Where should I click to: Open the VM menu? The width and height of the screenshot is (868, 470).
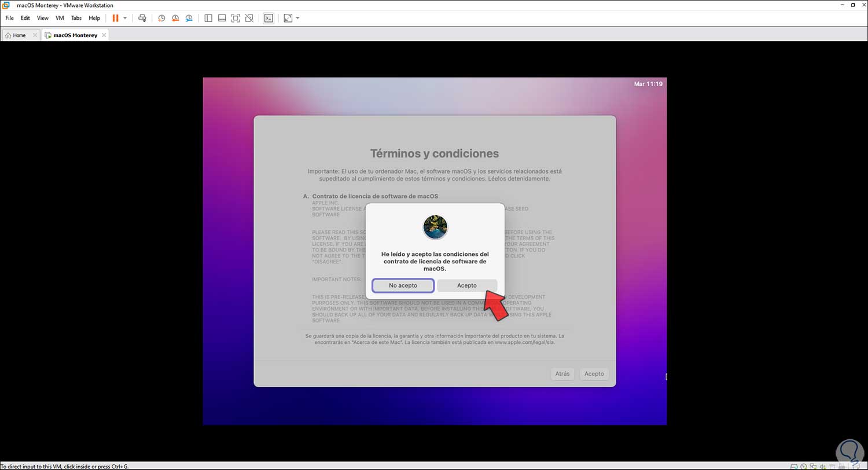coord(60,18)
